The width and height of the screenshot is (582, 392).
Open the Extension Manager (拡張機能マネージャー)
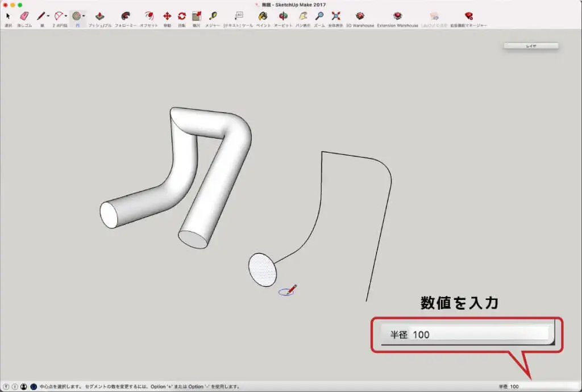[x=468, y=16]
